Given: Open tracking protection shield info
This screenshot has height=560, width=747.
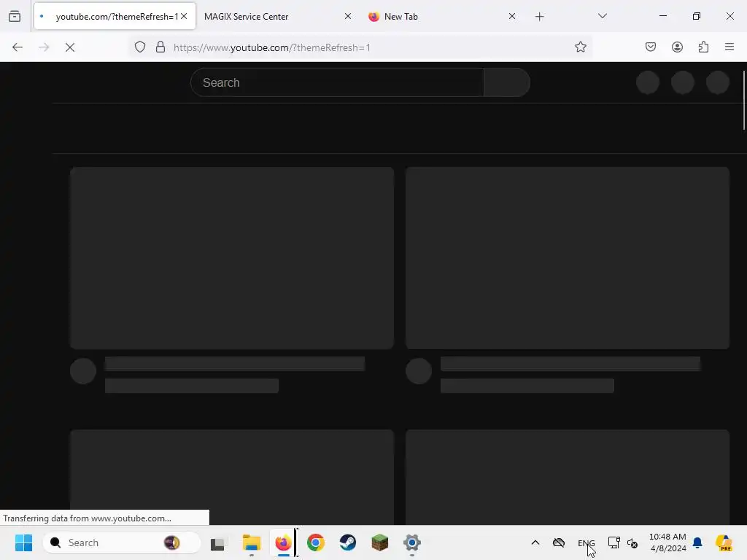Looking at the screenshot, I should point(140,47).
